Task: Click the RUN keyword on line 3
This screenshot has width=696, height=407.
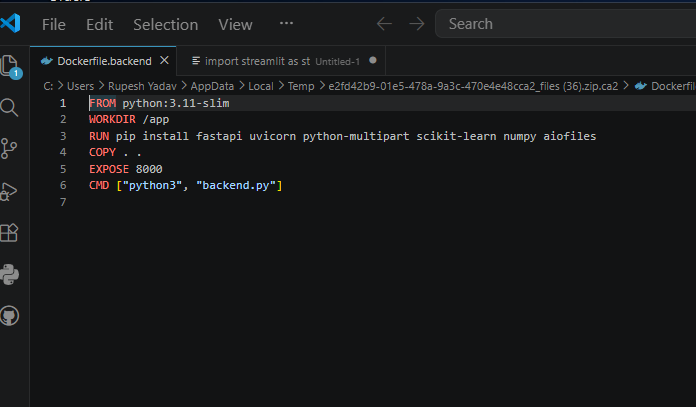Action: click(x=99, y=136)
